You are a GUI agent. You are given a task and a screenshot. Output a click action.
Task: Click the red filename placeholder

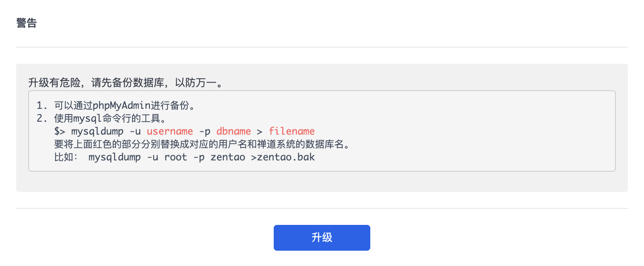[x=292, y=131]
